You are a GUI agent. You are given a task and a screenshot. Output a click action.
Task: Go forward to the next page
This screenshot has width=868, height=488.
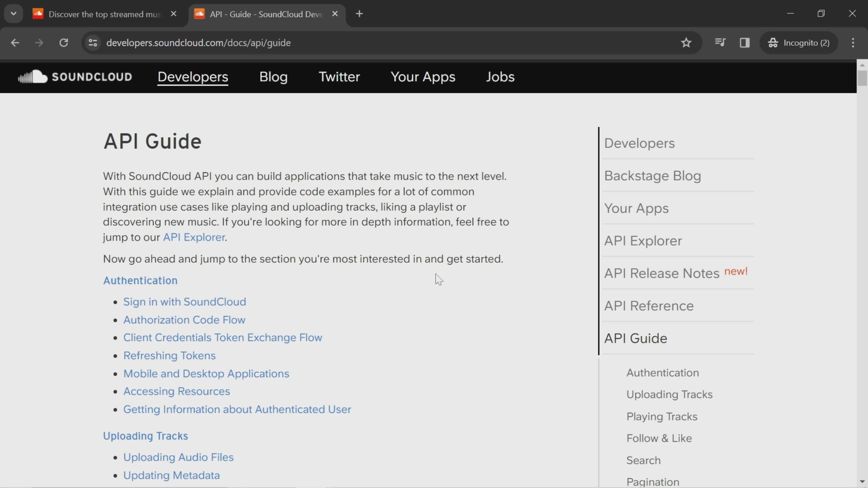pos(39,43)
